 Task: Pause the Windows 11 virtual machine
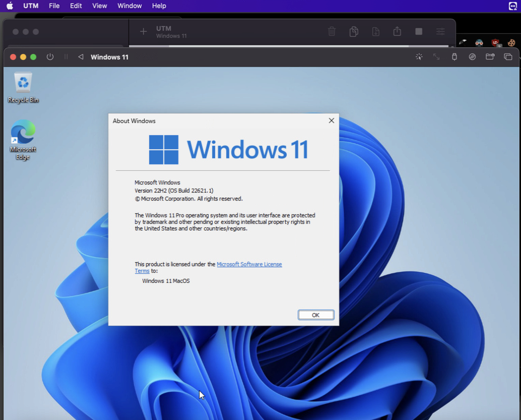tap(66, 57)
